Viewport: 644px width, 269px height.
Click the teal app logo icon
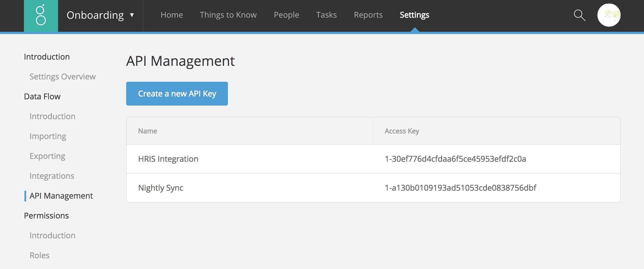[x=41, y=16]
